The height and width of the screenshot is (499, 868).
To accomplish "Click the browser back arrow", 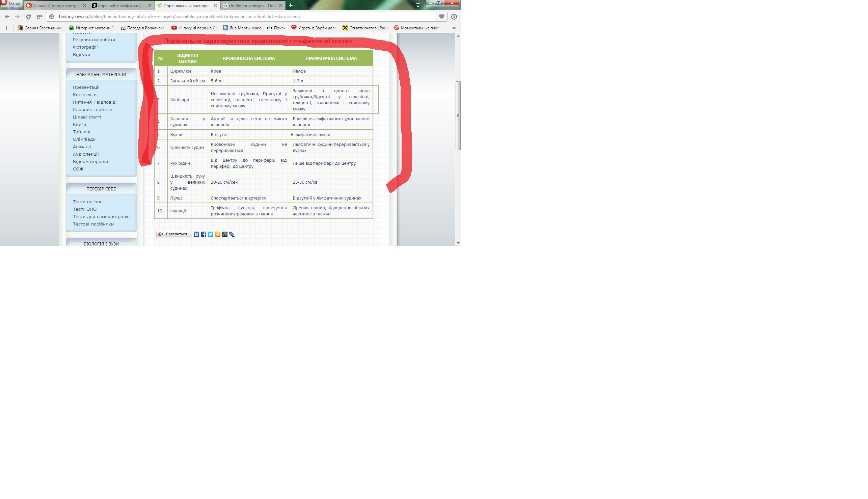I will click(x=7, y=17).
